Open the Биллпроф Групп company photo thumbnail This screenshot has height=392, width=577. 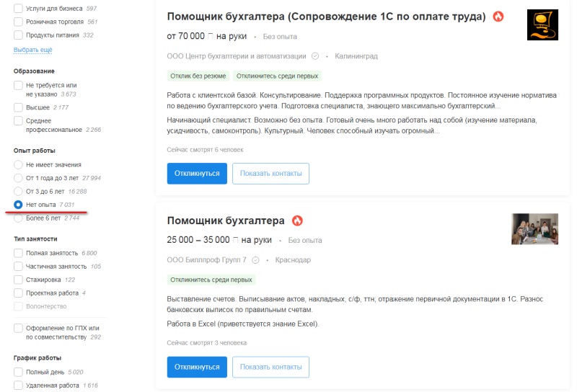pos(534,228)
